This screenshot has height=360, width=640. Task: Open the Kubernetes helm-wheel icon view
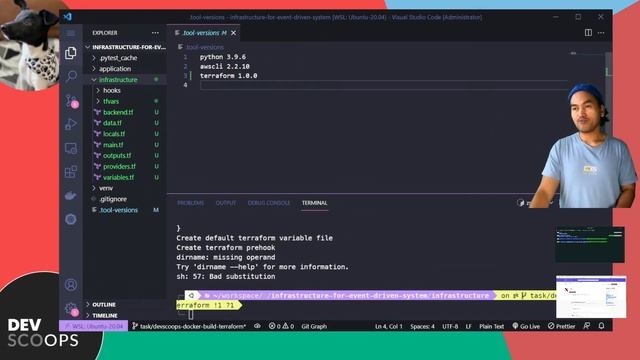[71, 219]
